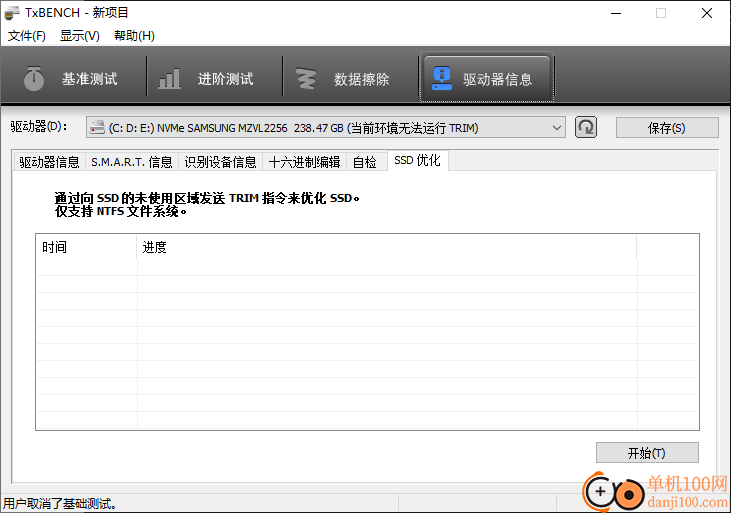The image size is (731, 513).
Task: Open the 文件(F) menu
Action: (27, 35)
